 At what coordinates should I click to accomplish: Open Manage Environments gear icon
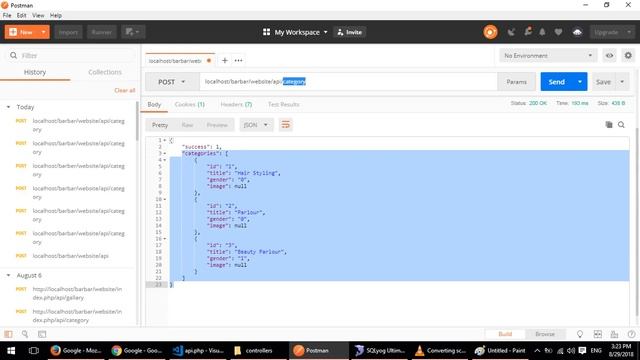click(x=628, y=56)
